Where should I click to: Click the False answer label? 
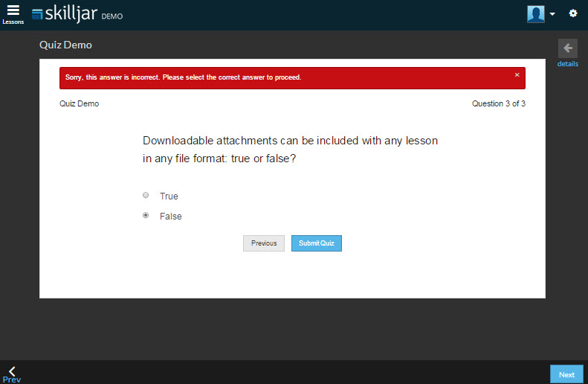point(171,217)
